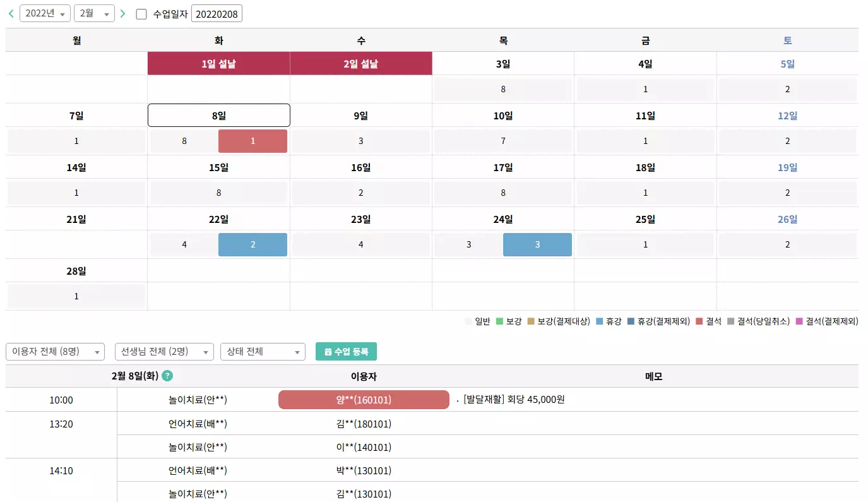This screenshot has width=868, height=502.
Task: Click the next month arrow
Action: pos(122,13)
